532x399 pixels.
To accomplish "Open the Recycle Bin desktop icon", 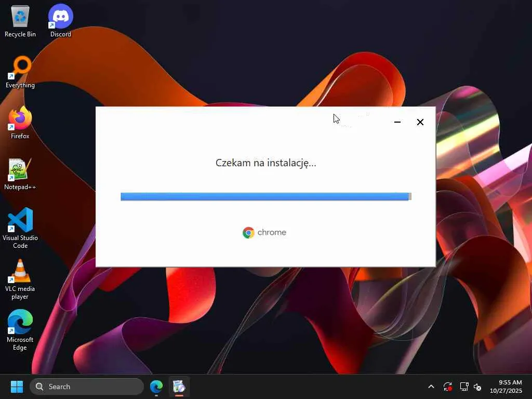I will [20, 21].
